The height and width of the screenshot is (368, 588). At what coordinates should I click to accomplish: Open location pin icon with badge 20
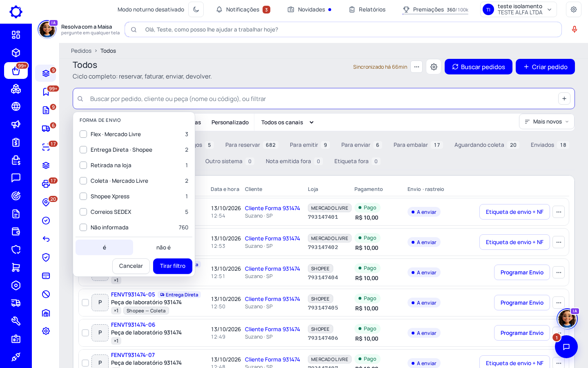(46, 202)
